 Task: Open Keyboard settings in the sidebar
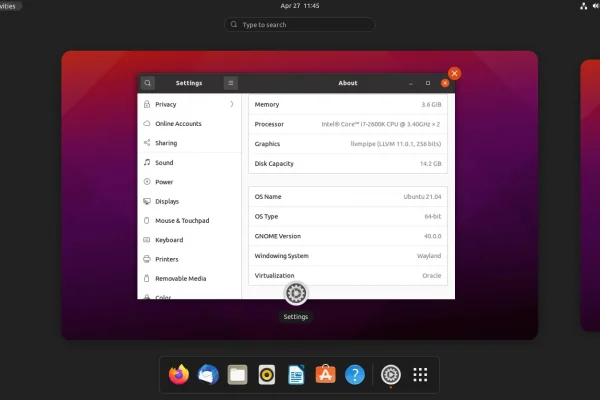tap(189, 240)
